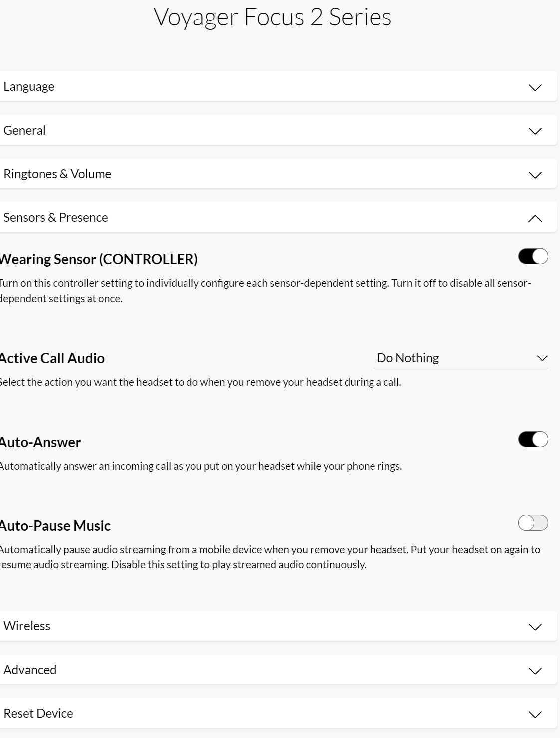
Task: Click the Sensors & Presence header label
Action: coord(56,218)
